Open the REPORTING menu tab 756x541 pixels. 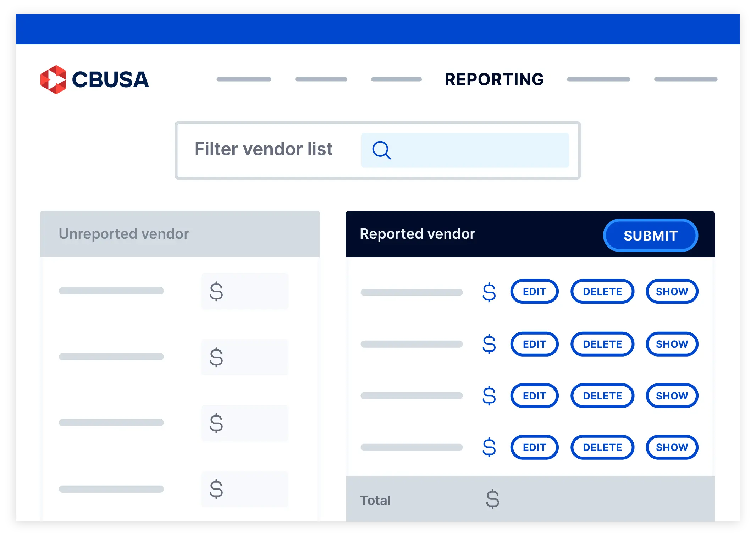click(x=494, y=79)
